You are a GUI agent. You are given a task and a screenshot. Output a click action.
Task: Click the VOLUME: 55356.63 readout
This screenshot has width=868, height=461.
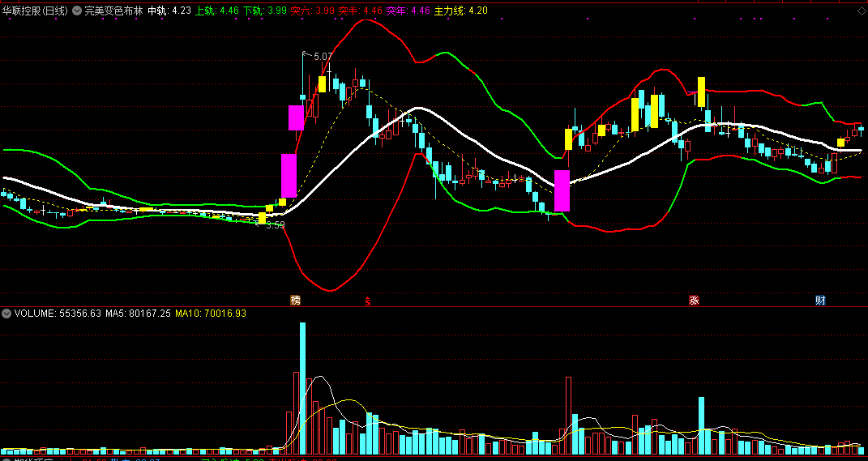(x=58, y=314)
